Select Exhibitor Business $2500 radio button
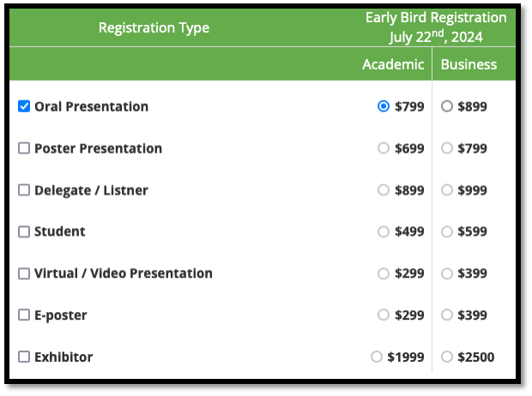This screenshot has height=396, width=532. (x=446, y=357)
